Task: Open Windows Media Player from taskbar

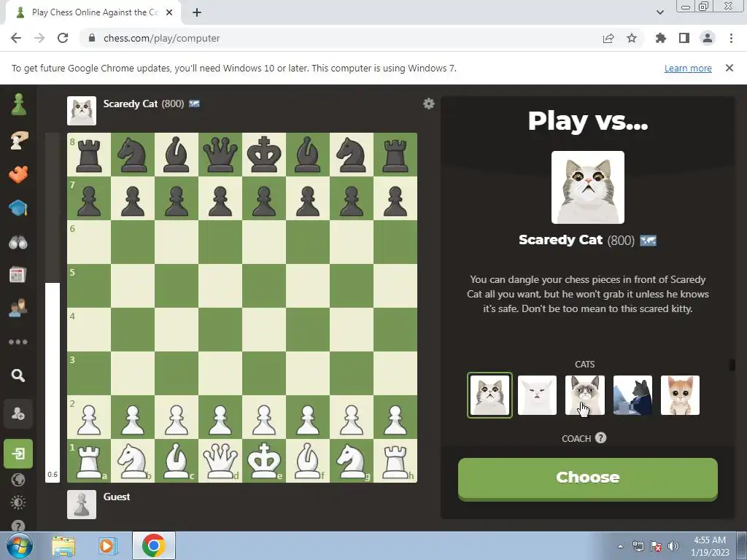Action: 108,545
